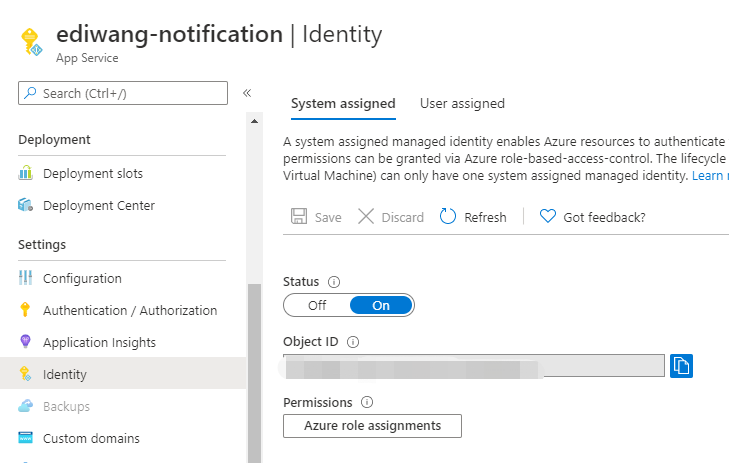Click the Refresh label button
The width and height of the screenshot is (729, 463).
point(485,217)
